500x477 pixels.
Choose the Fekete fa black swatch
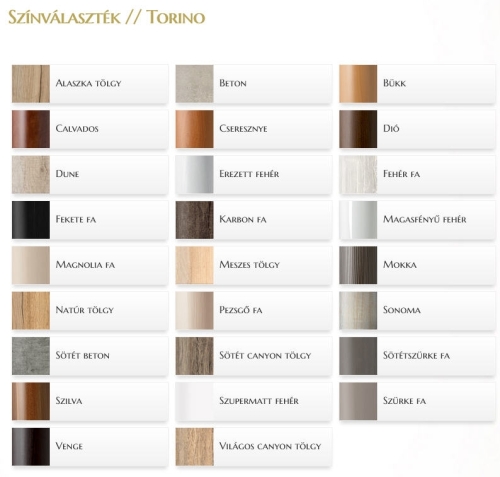[31, 220]
